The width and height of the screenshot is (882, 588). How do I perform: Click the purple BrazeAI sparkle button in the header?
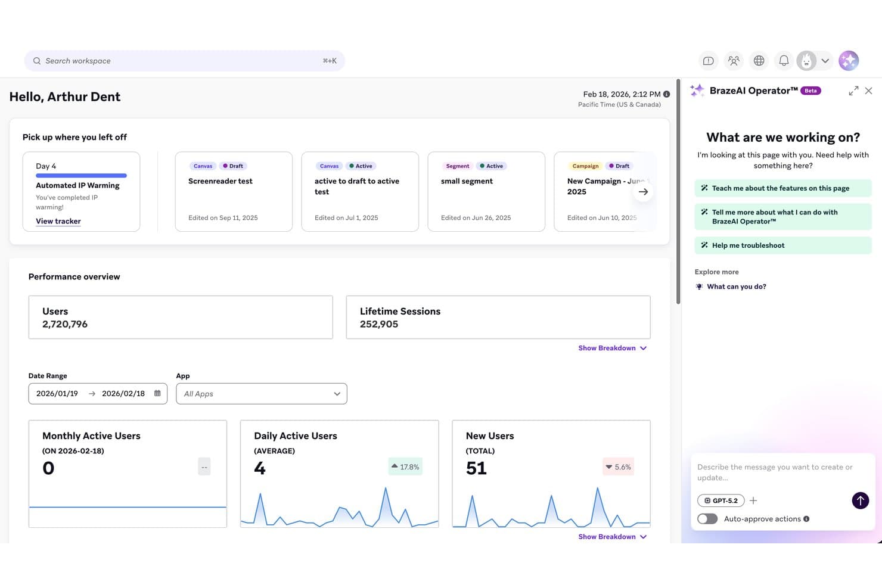[849, 61]
